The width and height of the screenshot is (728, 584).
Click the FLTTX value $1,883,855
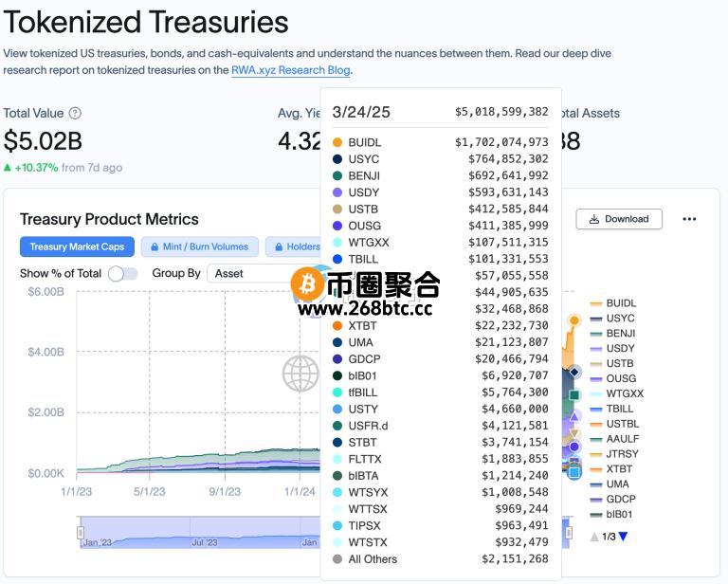click(x=515, y=459)
